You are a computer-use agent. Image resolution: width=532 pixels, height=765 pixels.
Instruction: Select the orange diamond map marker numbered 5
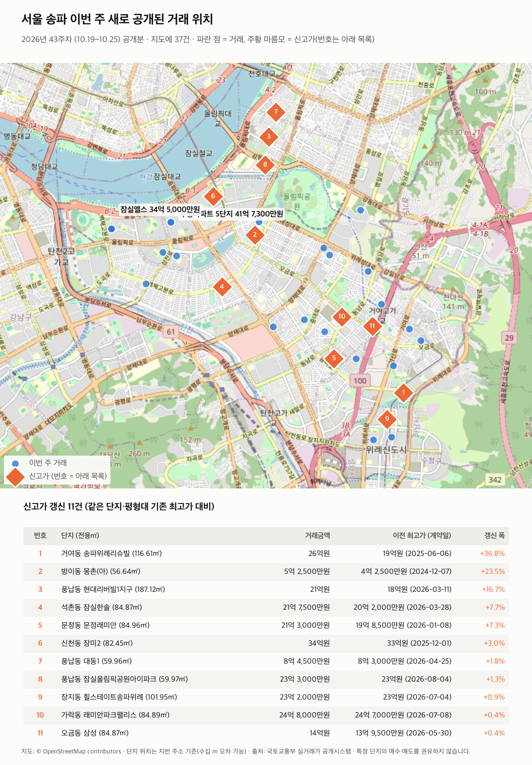pos(334,358)
